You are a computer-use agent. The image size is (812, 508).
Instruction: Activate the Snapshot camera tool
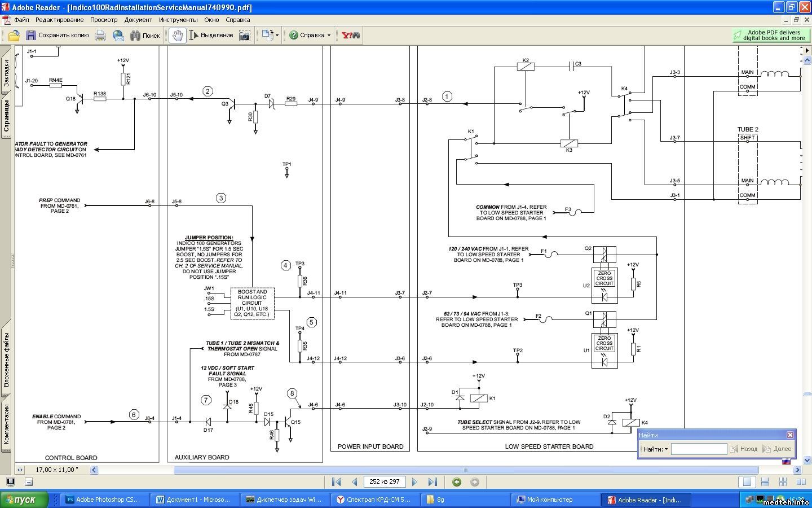245,36
